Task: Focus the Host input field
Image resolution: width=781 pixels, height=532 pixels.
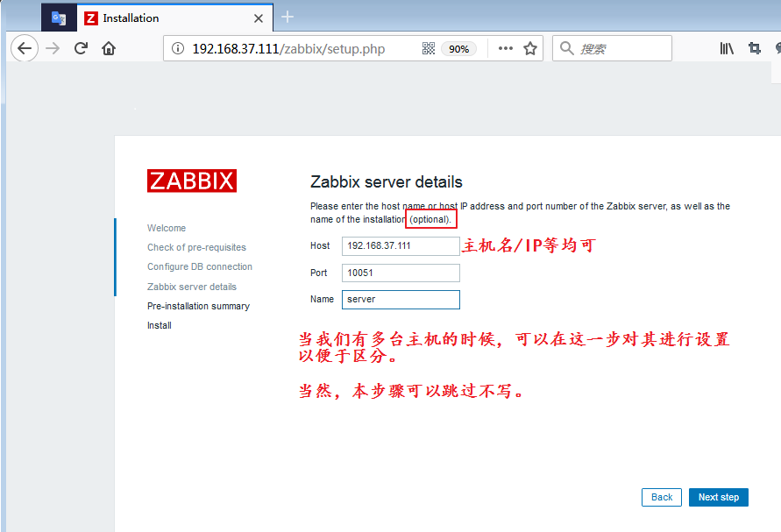Action: click(x=400, y=246)
